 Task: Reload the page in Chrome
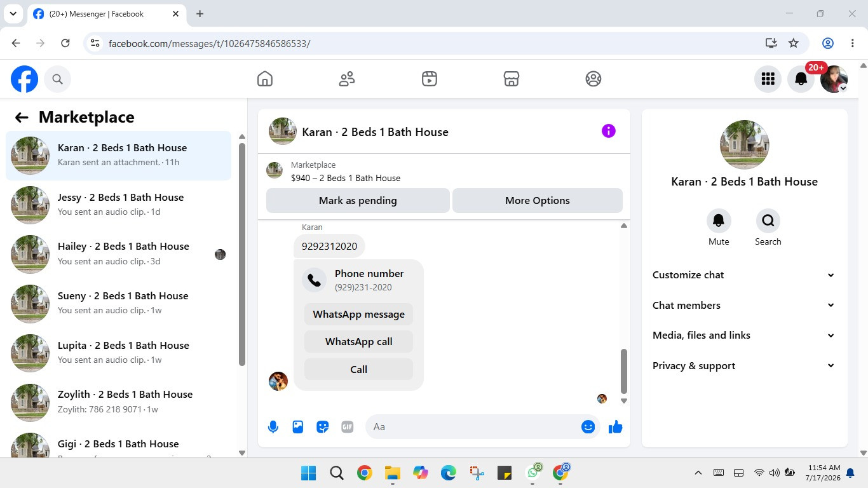[65, 43]
